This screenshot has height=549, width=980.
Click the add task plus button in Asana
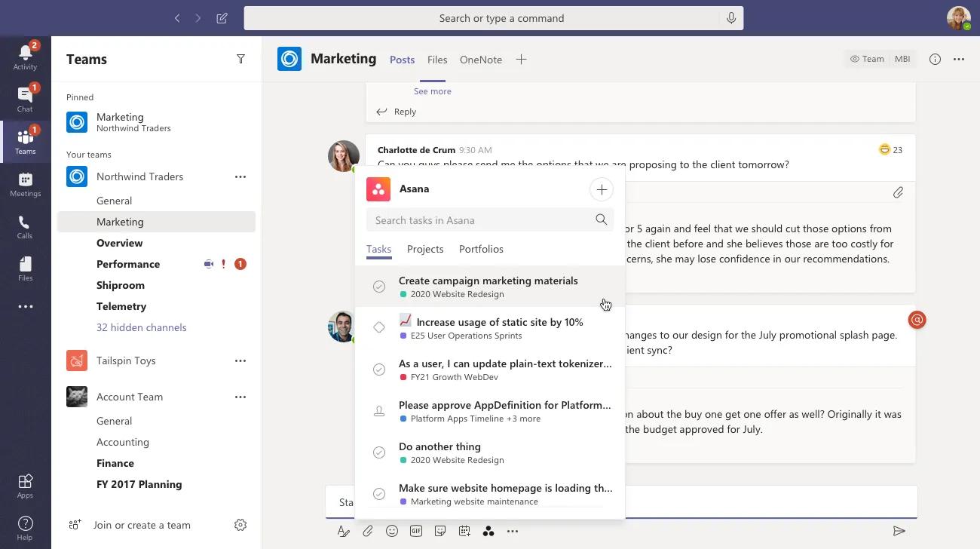[601, 190]
